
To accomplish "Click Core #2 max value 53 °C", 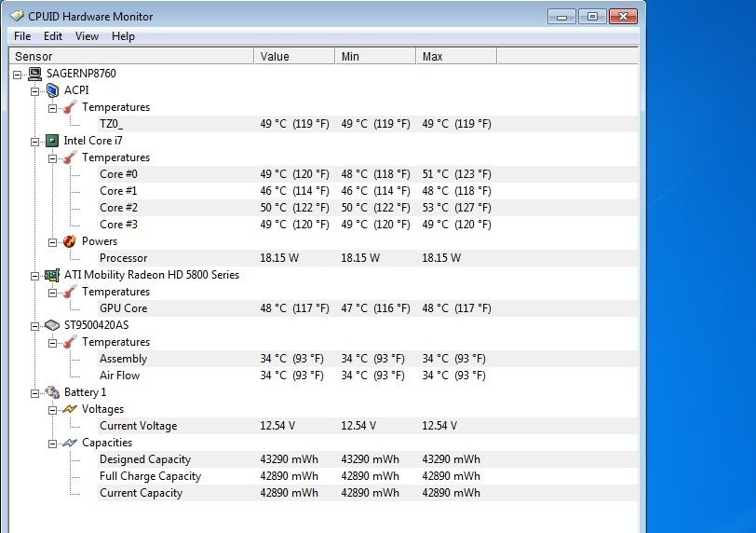I will pos(456,208).
